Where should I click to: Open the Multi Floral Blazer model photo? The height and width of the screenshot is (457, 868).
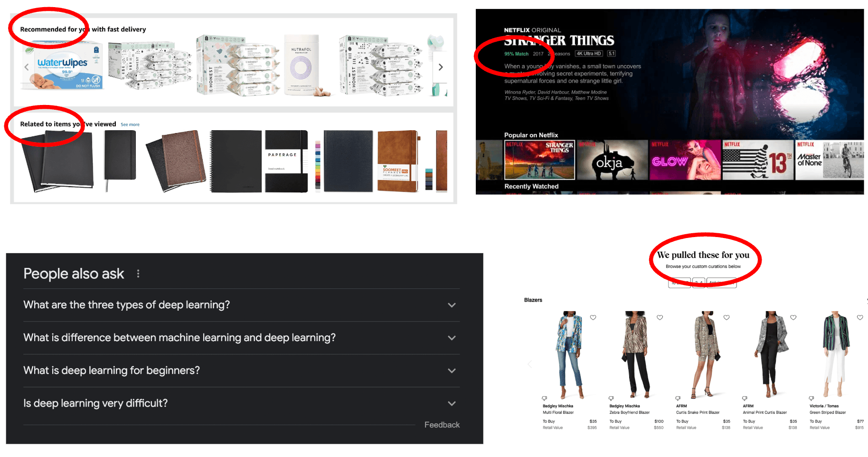pos(570,354)
